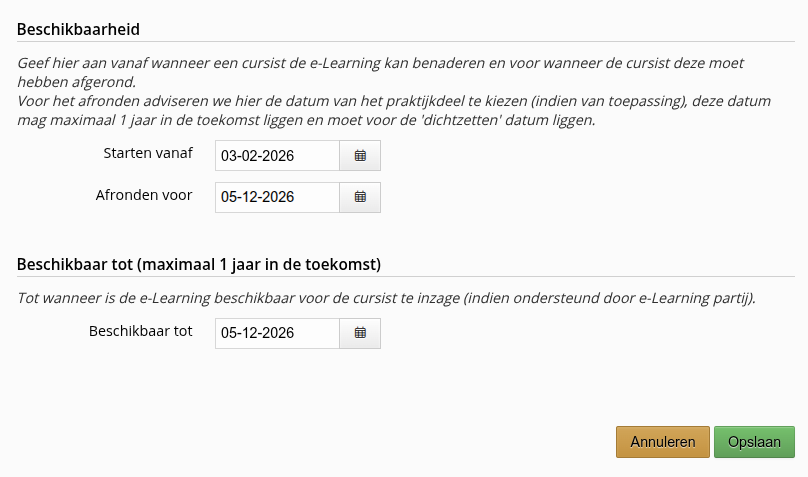
Task: Click the Starten vanaf date field
Action: pyautogui.click(x=277, y=156)
